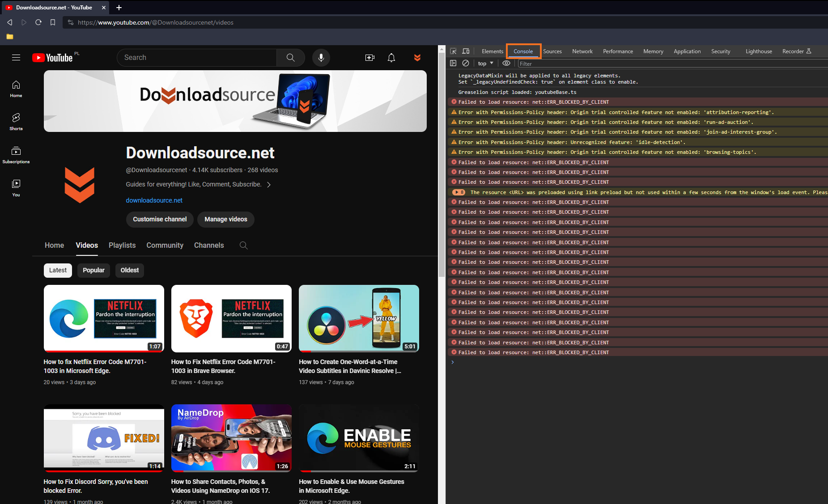Open title How to Share Contacts NameDrop
Screen dimensions: 828x504
pyautogui.click(x=221, y=486)
